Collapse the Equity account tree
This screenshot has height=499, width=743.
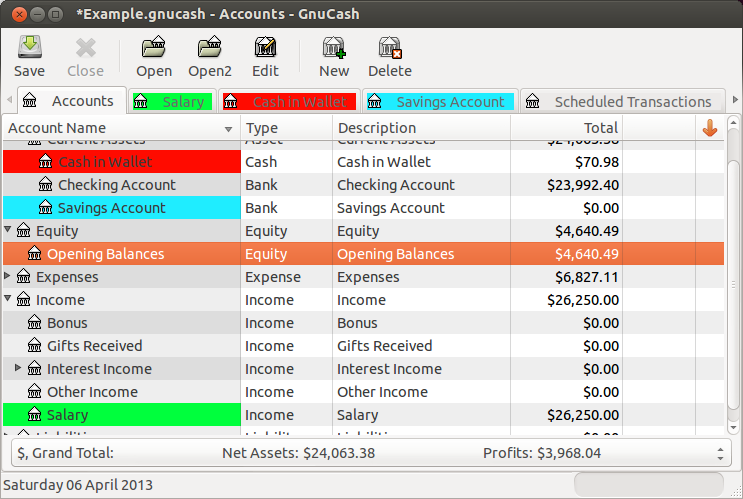[8, 229]
